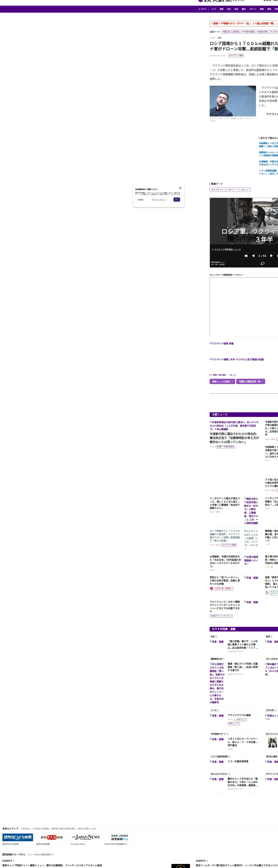Viewport: 278px width, 868px height.
Task: Jump to first slide with double-left arrow
Action: click(x=246, y=256)
